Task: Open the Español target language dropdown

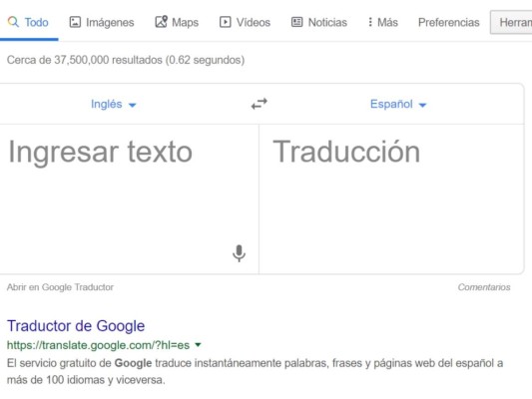Action: pos(398,104)
